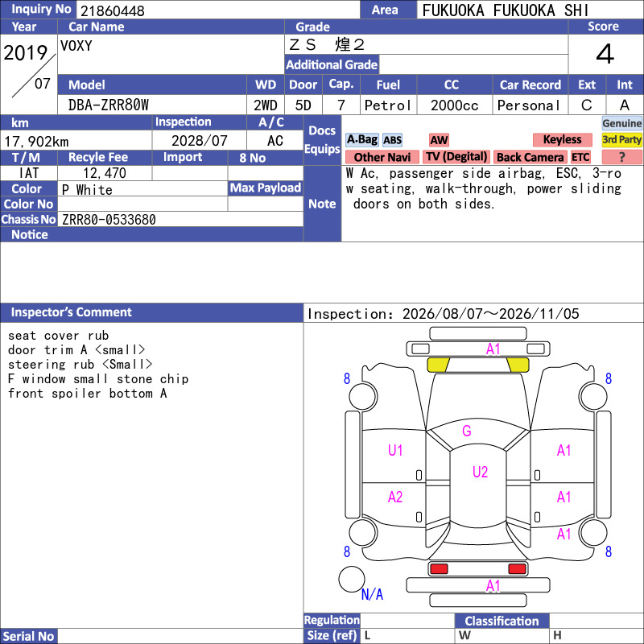Image resolution: width=644 pixels, height=644 pixels.
Task: Click the ETC equipment badge
Action: (x=580, y=157)
